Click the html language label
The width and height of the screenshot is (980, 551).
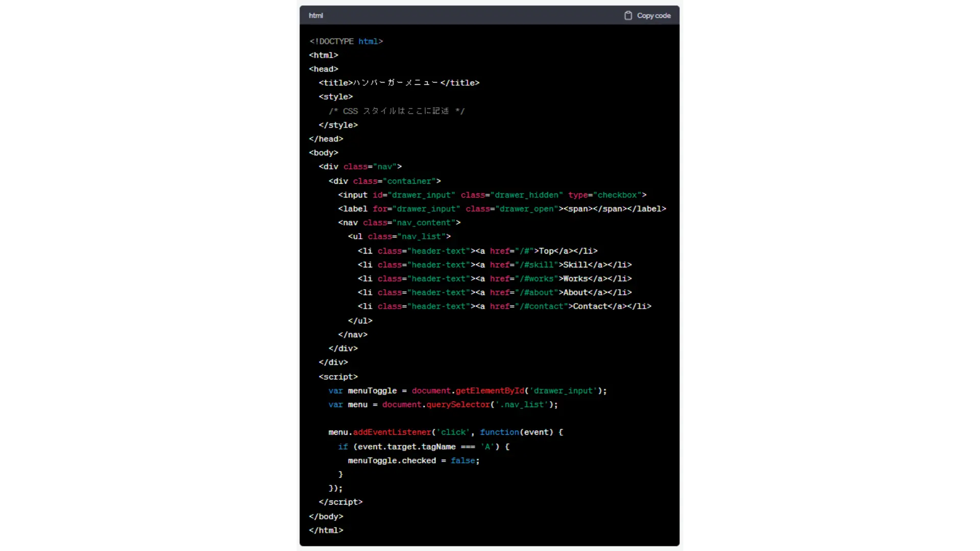(315, 15)
